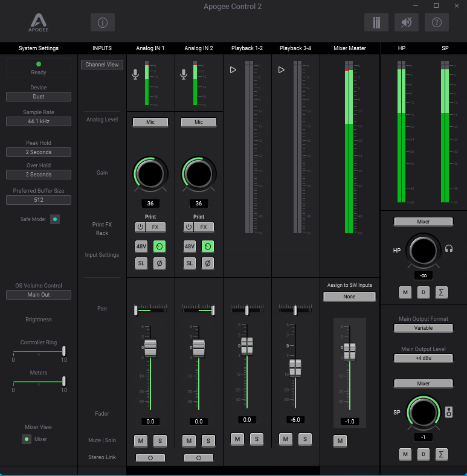Open the info panel icon

pyautogui.click(x=103, y=22)
